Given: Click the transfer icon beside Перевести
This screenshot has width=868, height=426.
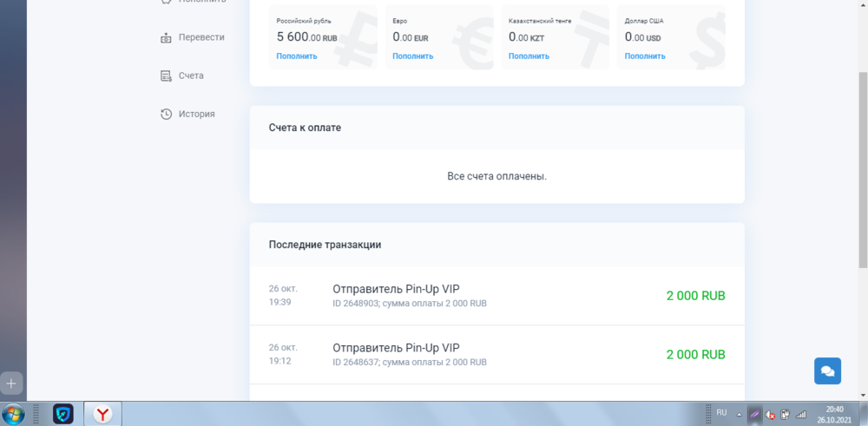Looking at the screenshot, I should pyautogui.click(x=166, y=38).
